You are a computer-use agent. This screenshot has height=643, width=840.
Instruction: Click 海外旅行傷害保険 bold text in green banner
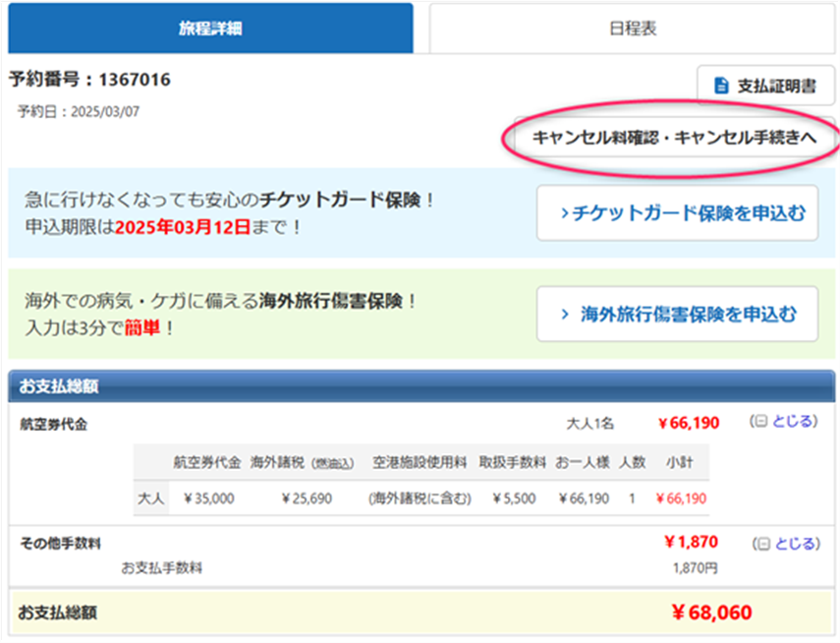[330, 300]
